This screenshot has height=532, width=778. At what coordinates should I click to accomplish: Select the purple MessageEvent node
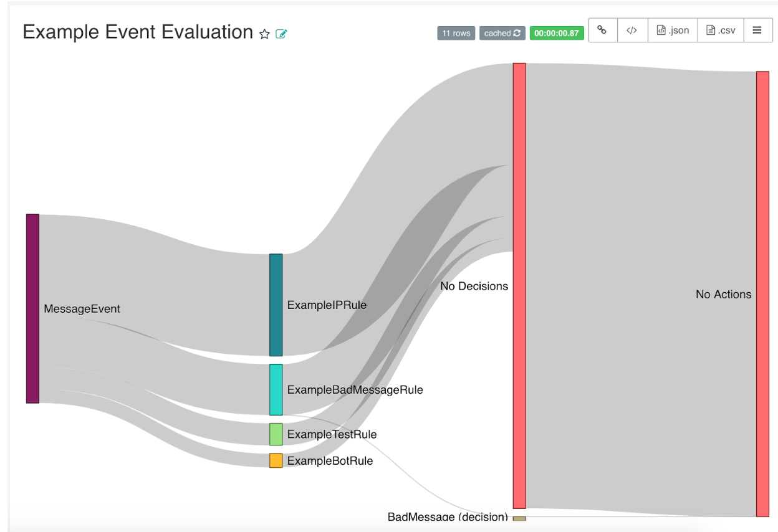click(x=32, y=308)
